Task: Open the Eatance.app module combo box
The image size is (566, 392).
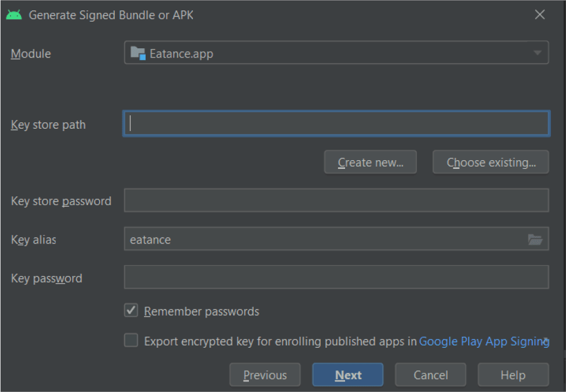Action: click(x=326, y=53)
